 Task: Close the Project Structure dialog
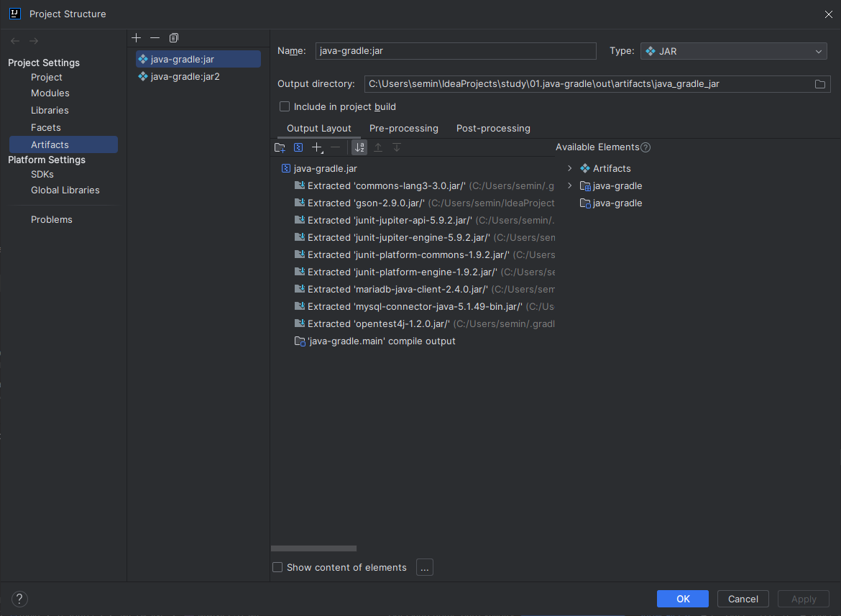point(829,14)
